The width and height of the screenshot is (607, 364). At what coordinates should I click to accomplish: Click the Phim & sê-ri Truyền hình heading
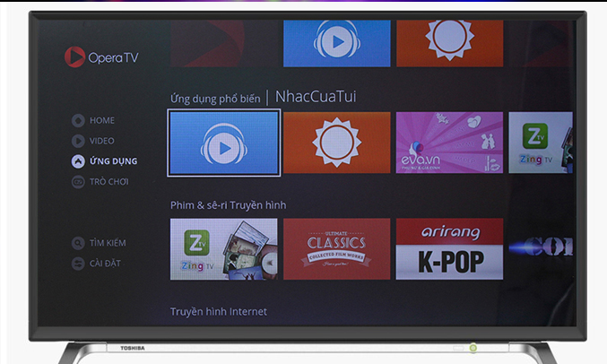click(229, 205)
